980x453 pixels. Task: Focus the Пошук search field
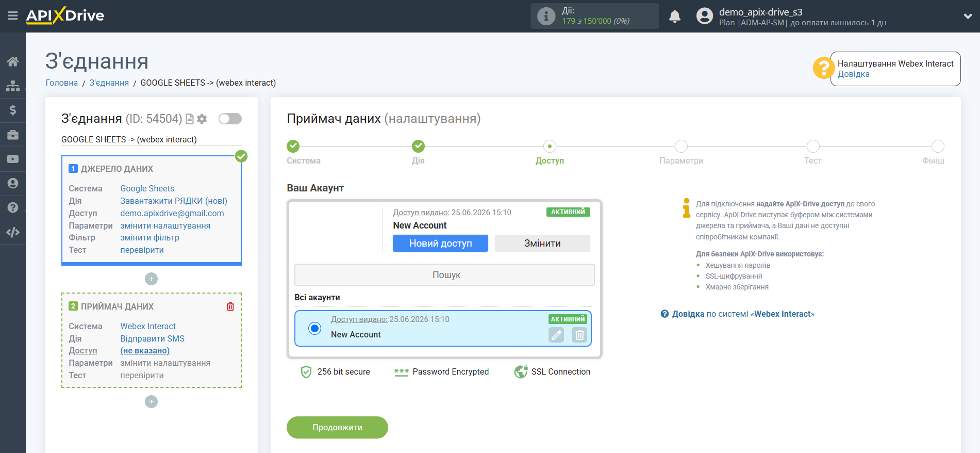pyautogui.click(x=444, y=275)
